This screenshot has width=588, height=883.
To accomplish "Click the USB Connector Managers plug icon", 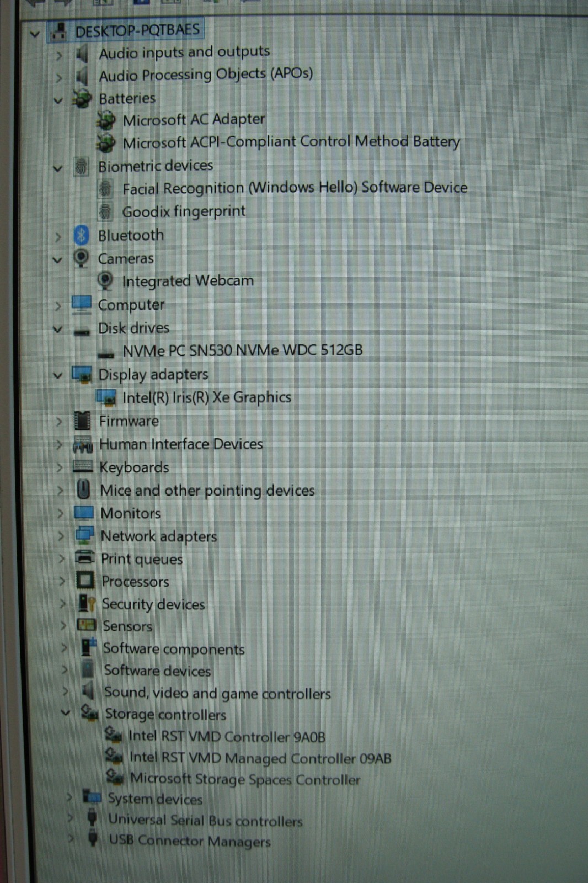I will pyautogui.click(x=93, y=839).
